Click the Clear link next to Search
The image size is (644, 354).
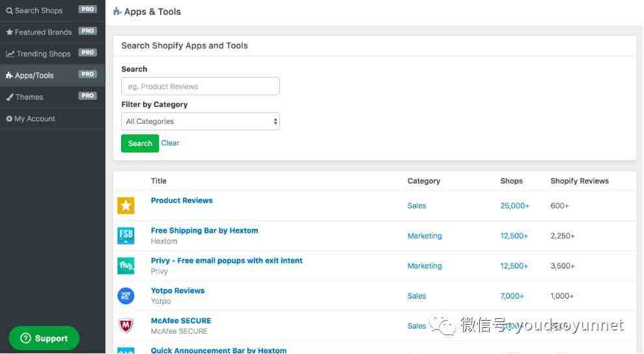[x=170, y=143]
